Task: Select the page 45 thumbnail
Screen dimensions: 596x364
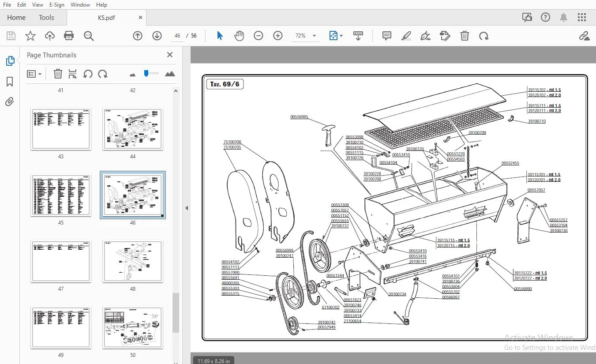Action: 61,195
